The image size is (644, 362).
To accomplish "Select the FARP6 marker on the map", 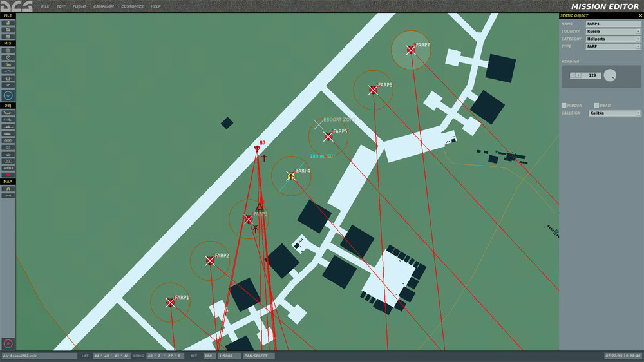I will click(x=373, y=90).
